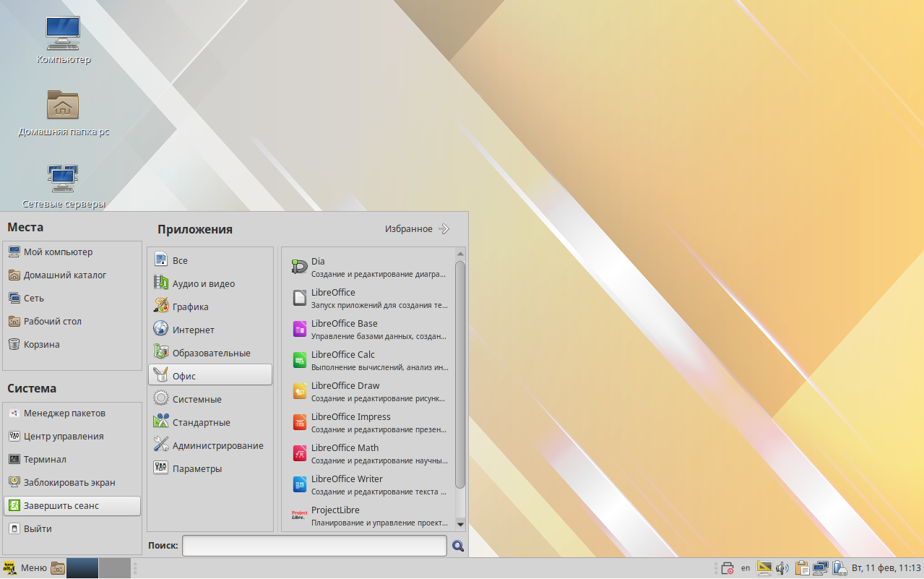Click the display settings tray icon
This screenshot has height=579, width=924.
764,568
